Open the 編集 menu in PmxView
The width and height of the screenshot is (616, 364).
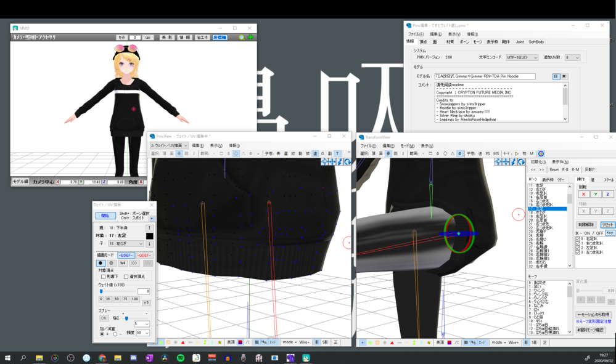tap(197, 145)
